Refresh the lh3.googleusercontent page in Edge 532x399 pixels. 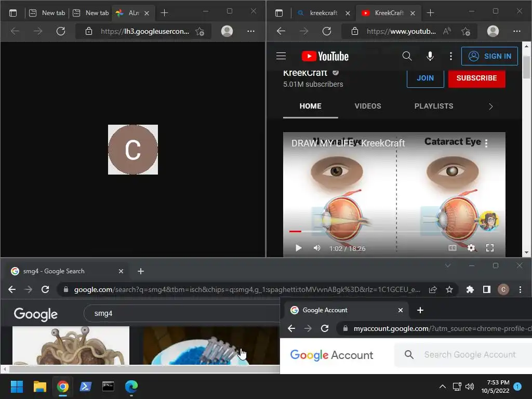(61, 31)
